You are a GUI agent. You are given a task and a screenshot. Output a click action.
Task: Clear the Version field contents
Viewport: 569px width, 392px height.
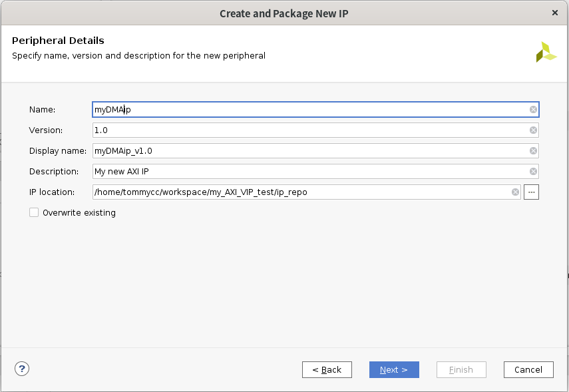533,130
